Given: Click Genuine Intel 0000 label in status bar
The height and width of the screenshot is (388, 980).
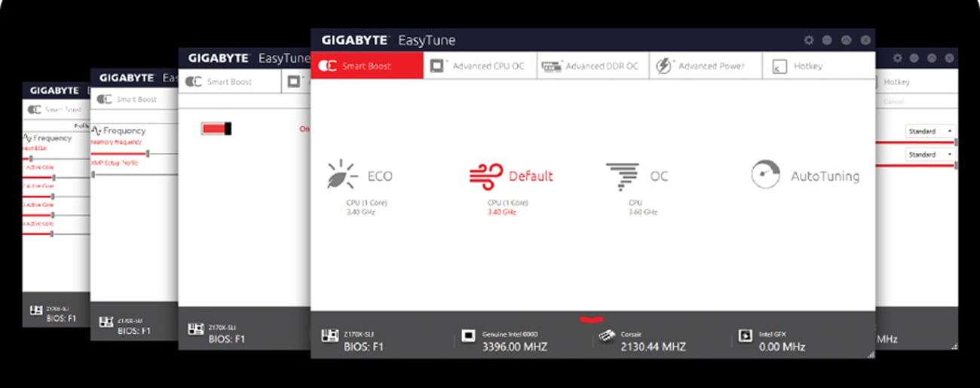Looking at the screenshot, I should click(510, 334).
